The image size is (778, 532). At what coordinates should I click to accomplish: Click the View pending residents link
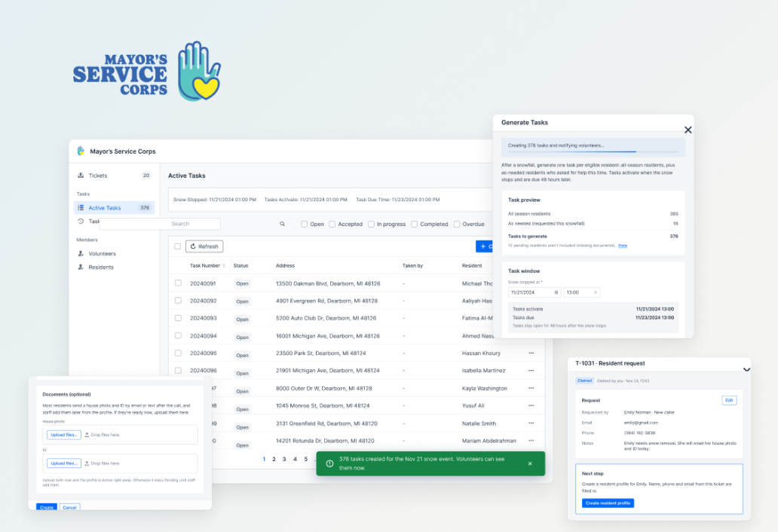(623, 246)
